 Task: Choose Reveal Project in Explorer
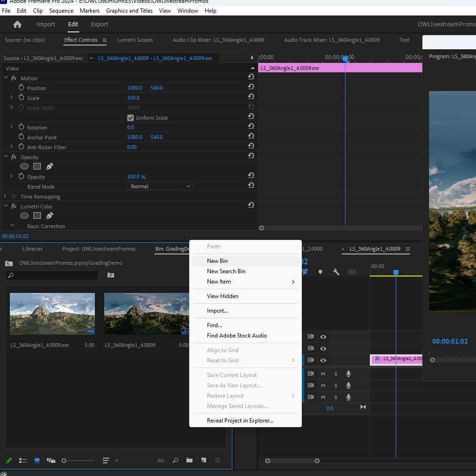[246, 421]
